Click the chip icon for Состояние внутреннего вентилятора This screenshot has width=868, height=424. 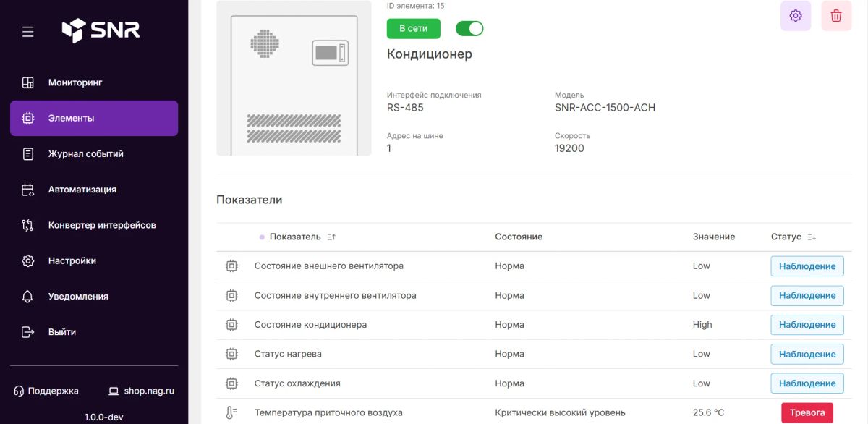tap(231, 295)
